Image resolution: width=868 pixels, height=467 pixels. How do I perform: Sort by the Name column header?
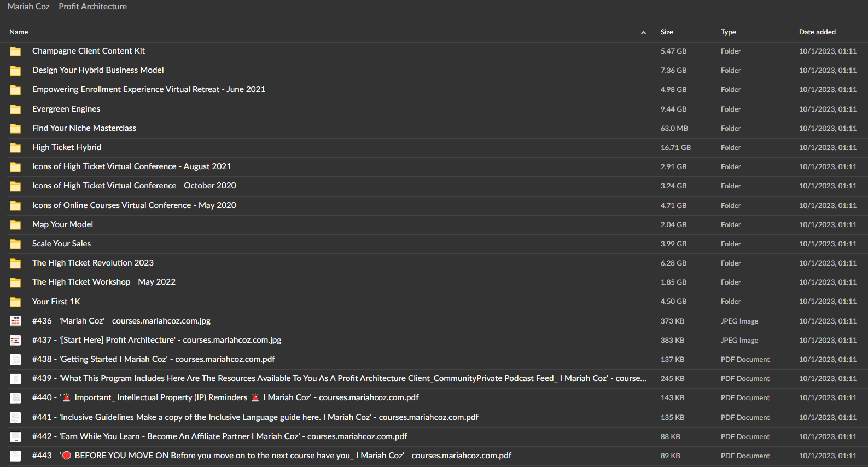[19, 32]
